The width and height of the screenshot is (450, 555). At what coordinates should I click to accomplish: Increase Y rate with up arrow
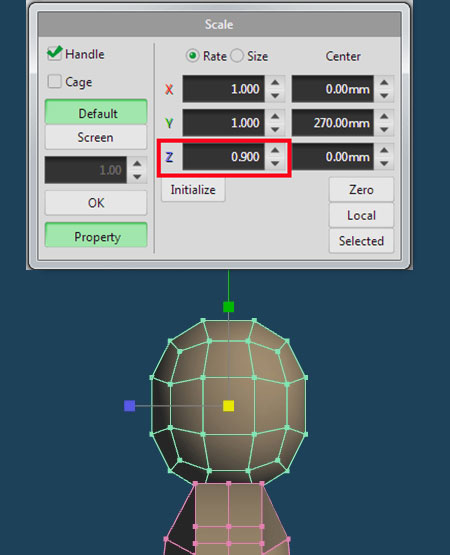pyautogui.click(x=275, y=116)
